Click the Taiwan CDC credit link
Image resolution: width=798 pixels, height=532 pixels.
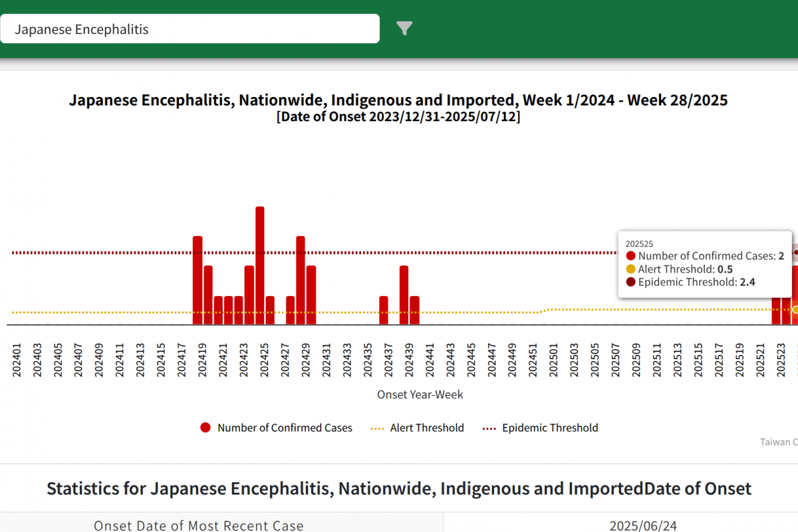point(779,442)
